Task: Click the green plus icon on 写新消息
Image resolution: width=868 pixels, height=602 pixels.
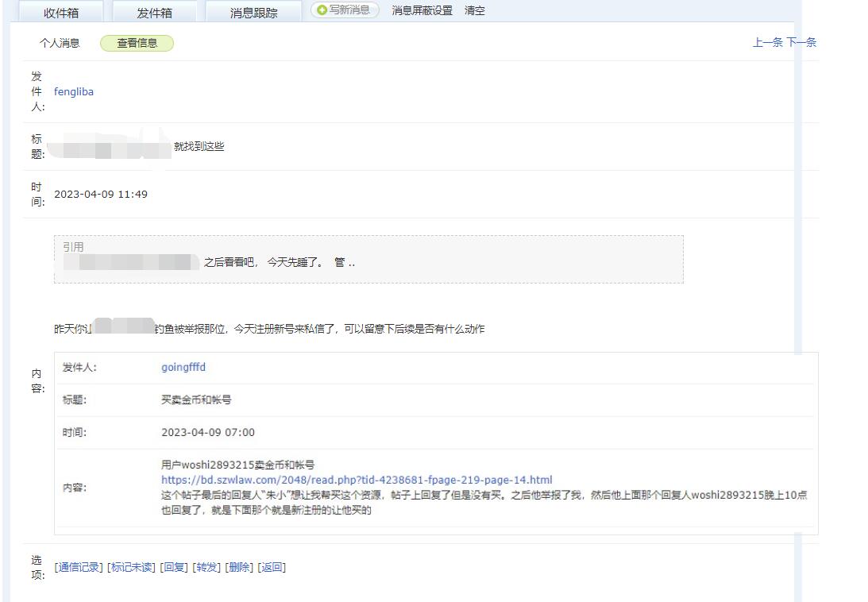Action: pyautogui.click(x=322, y=10)
